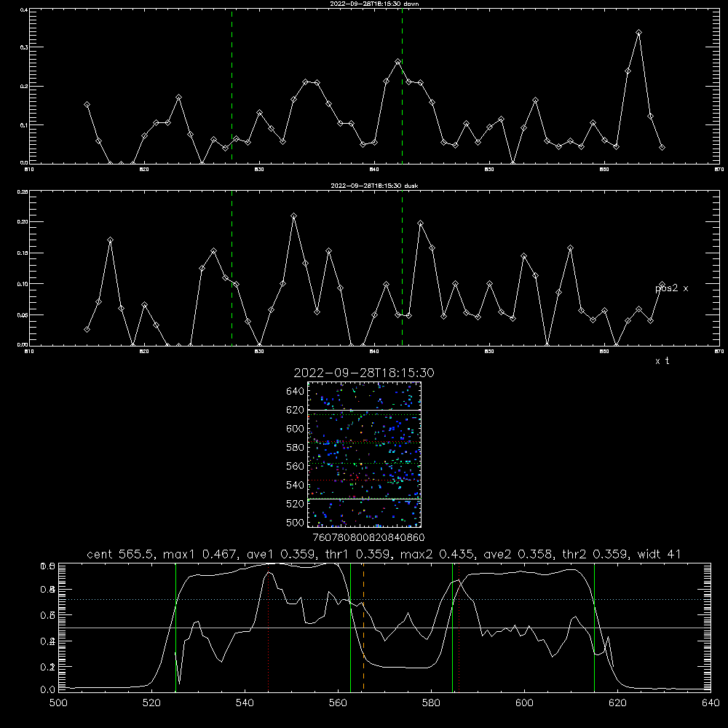The width and height of the screenshot is (728, 728).
Task: Select red dotted line at 545 in bottom plot
Action: coord(269,627)
